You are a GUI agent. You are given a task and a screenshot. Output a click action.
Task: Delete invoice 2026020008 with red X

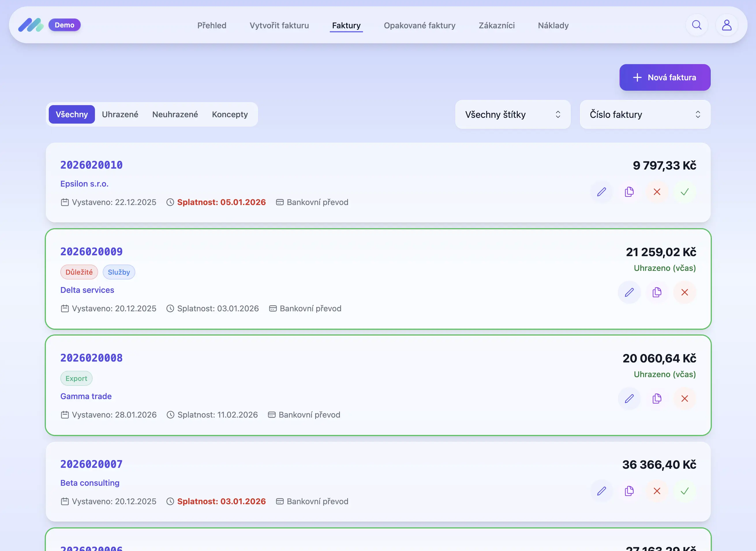(x=684, y=398)
